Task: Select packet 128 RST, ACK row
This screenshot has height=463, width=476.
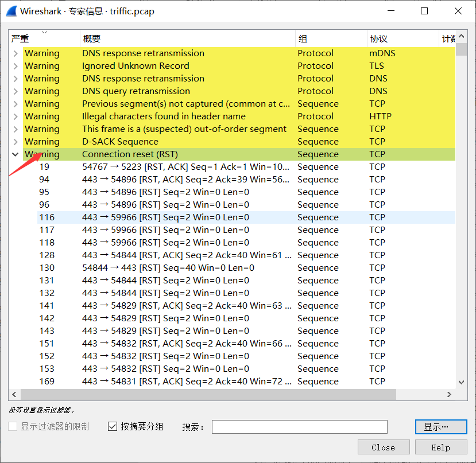Action: 246,255
